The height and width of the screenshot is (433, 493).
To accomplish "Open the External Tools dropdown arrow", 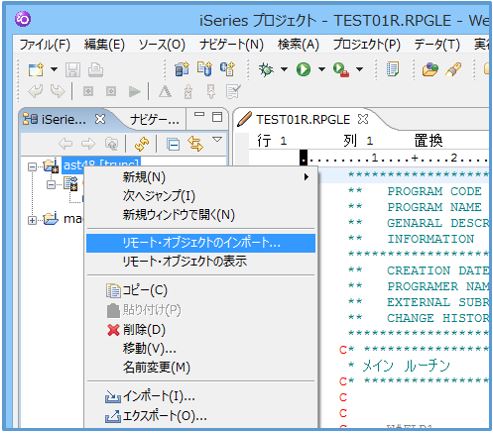I will (359, 69).
